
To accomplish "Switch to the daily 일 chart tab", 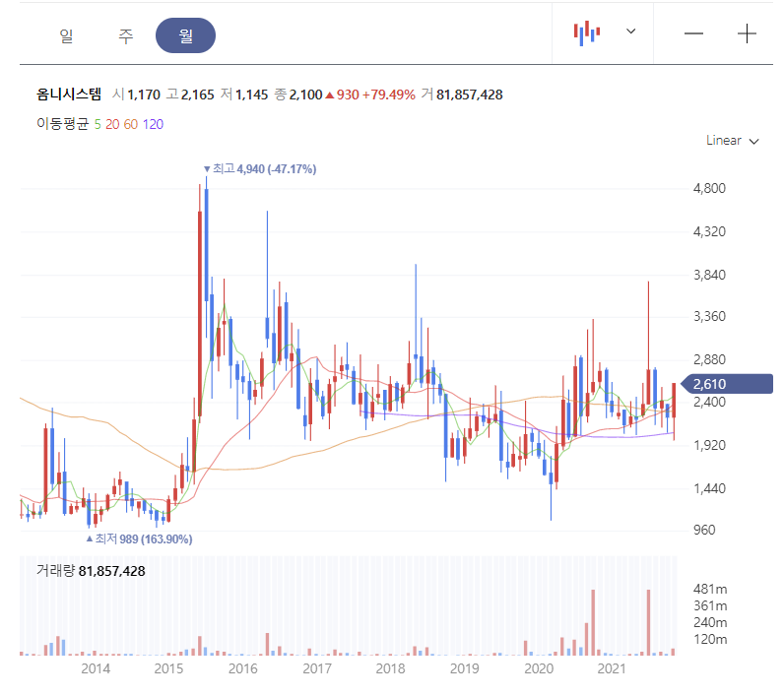I will [67, 35].
